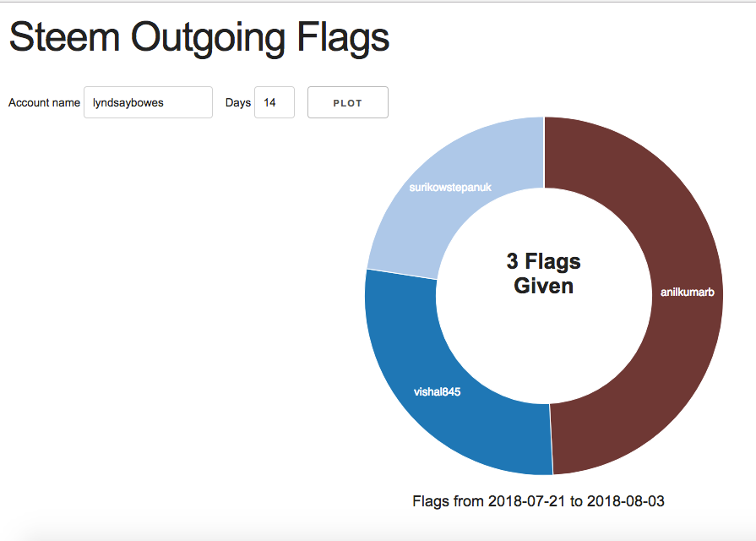Image resolution: width=756 pixels, height=541 pixels.
Task: Click the '3 Flags Given' center text
Action: coord(543,273)
